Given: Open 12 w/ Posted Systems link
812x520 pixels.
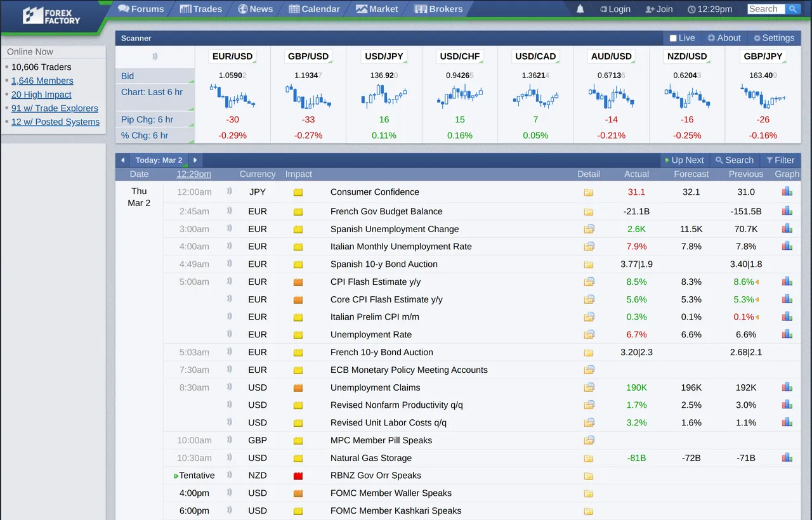Looking at the screenshot, I should pyautogui.click(x=55, y=122).
